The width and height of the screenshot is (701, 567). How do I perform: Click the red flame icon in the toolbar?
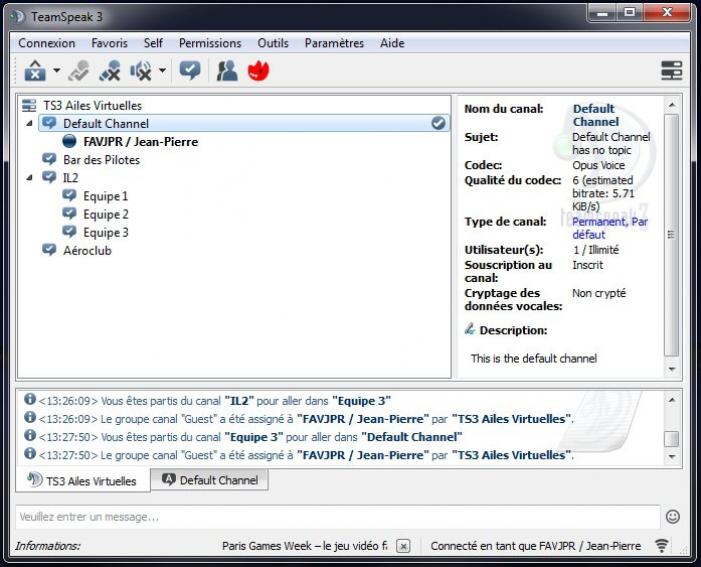pyautogui.click(x=258, y=71)
